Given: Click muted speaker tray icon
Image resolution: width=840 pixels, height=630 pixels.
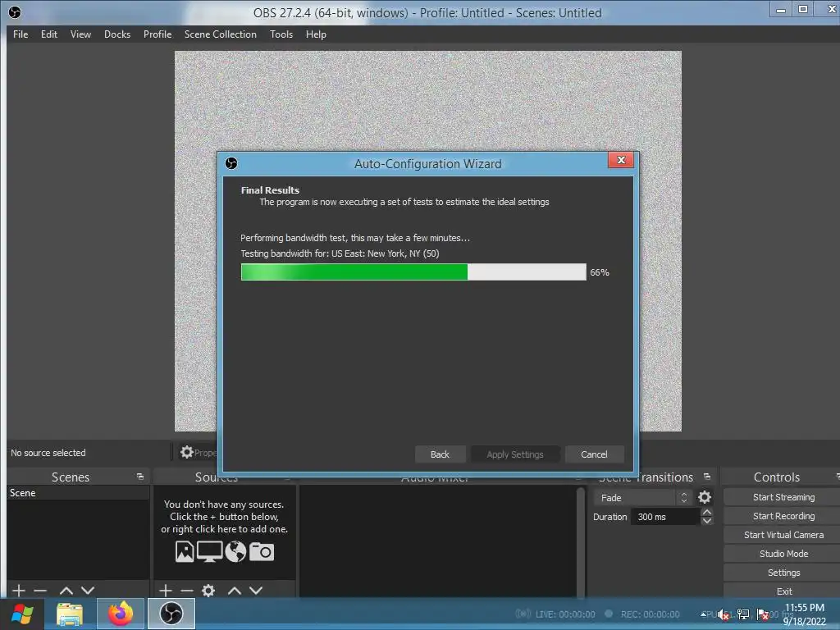Looking at the screenshot, I should pos(724,615).
